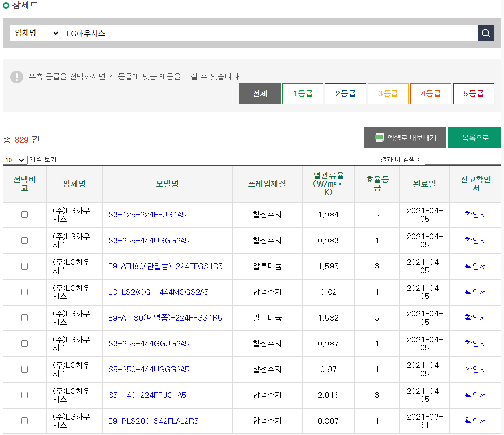Tick checkbox for E9-ATH80(단열폼)-224FFGS1R5 row
Viewport: 504px width, 435px height.
coord(24,266)
